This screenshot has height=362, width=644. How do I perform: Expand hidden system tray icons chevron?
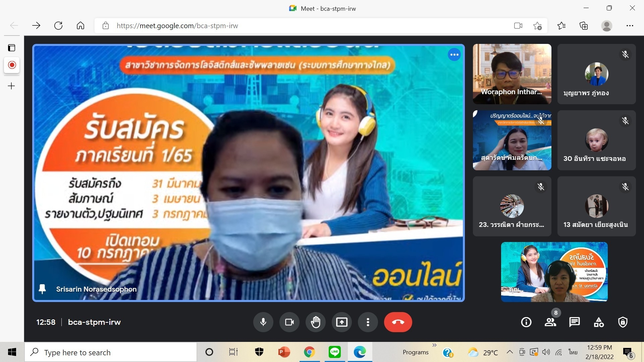tap(509, 352)
